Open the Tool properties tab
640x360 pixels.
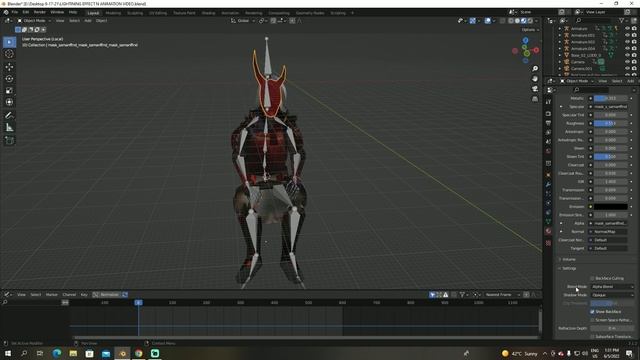pyautogui.click(x=548, y=102)
